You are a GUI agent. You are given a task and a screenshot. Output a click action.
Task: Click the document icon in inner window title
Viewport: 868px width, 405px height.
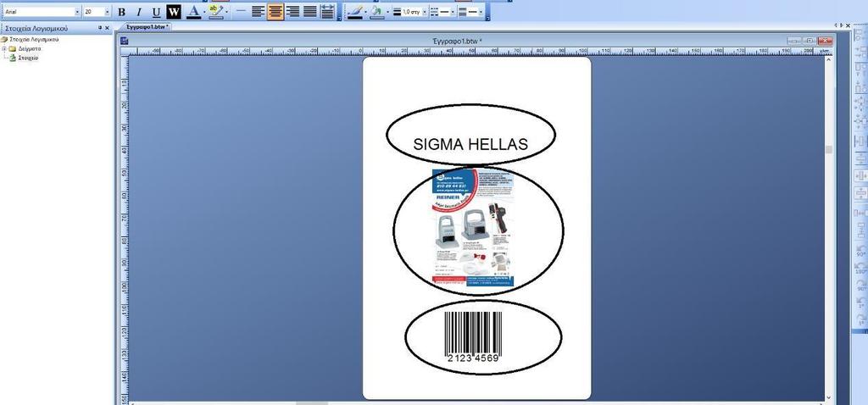point(124,41)
